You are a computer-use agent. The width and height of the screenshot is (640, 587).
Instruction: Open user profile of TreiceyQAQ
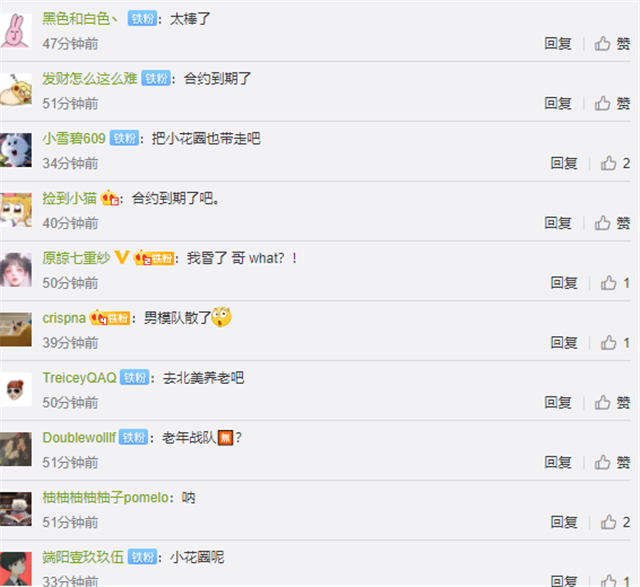[x=80, y=378]
